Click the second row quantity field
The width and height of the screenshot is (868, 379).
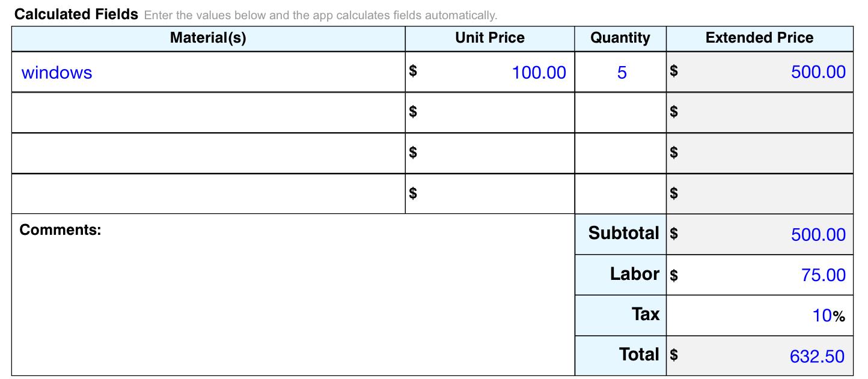click(x=620, y=112)
